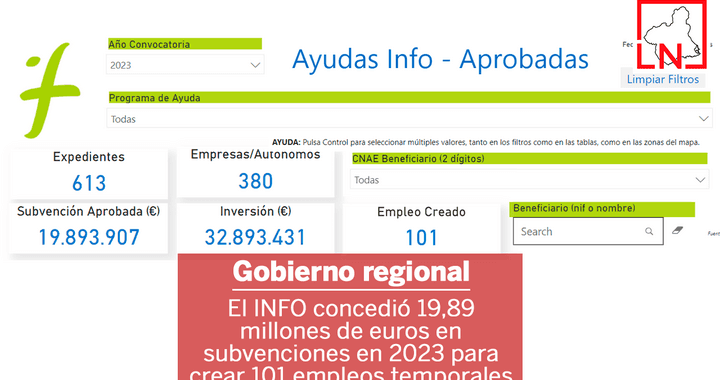Click the Beneficiario Search input field
720x380 pixels.
(588, 231)
